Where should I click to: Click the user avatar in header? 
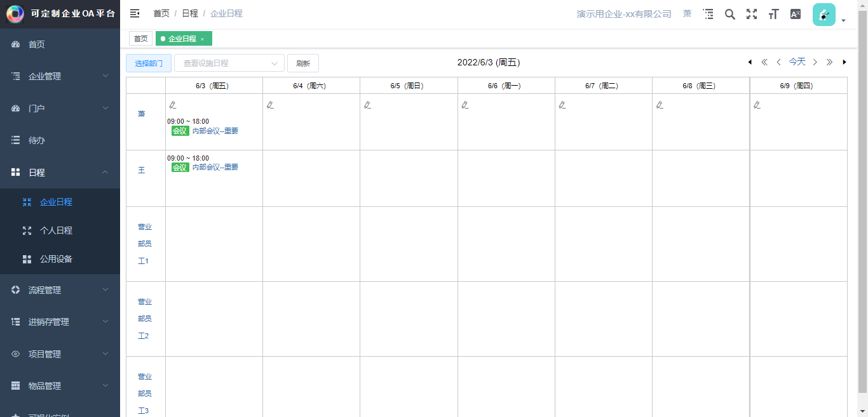(824, 15)
